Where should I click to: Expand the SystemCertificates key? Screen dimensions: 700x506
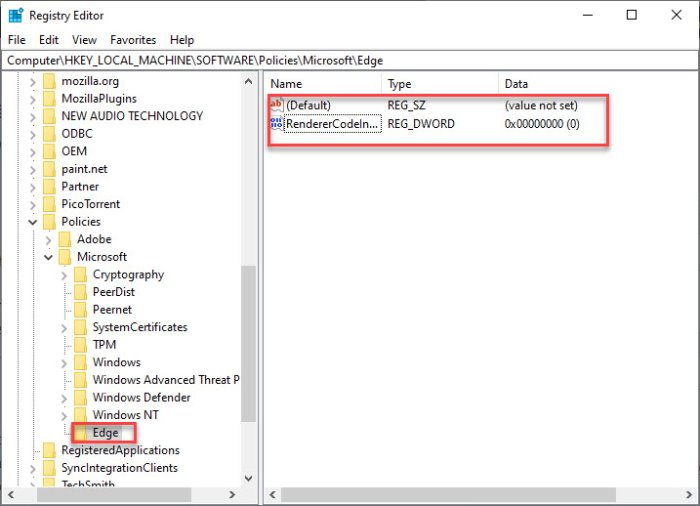64,328
